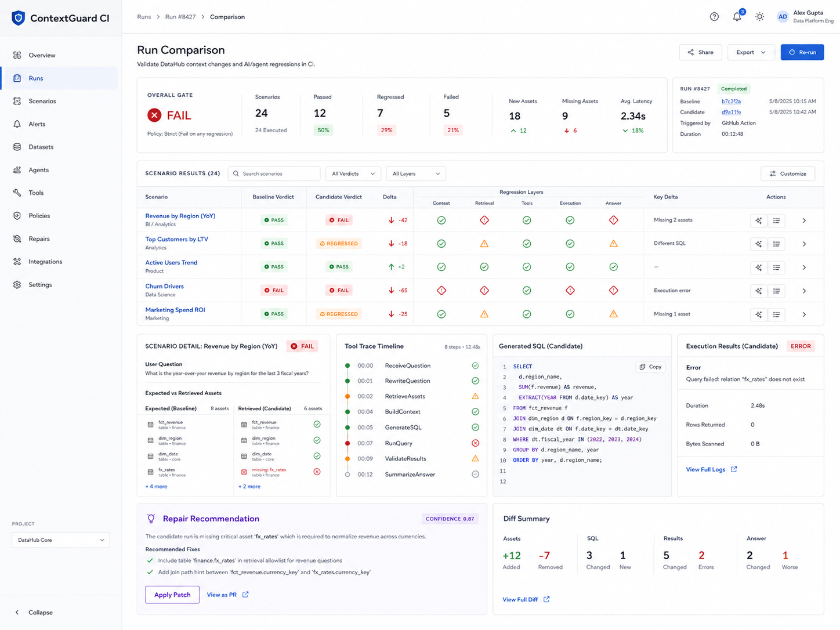
Task: Open the All Layers filter dropdown
Action: [415, 173]
